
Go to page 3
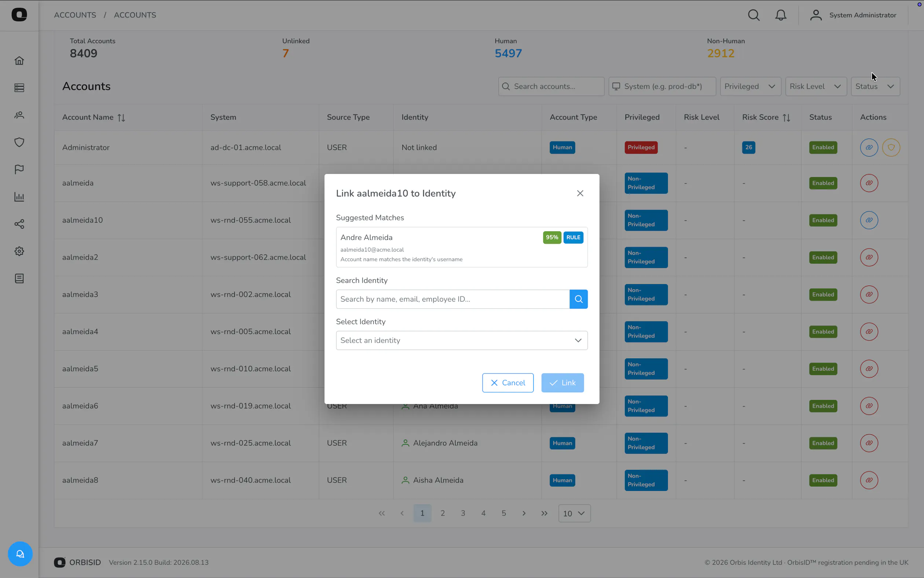point(463,513)
